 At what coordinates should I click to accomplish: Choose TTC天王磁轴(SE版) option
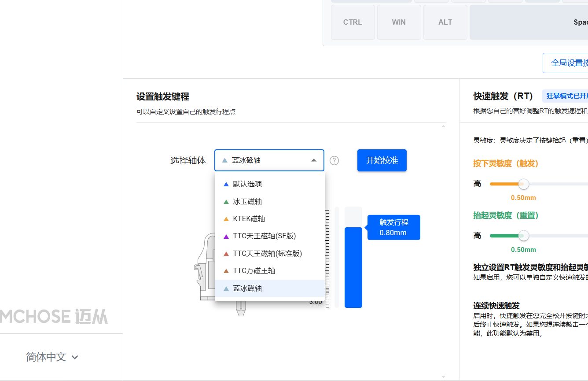(269, 236)
